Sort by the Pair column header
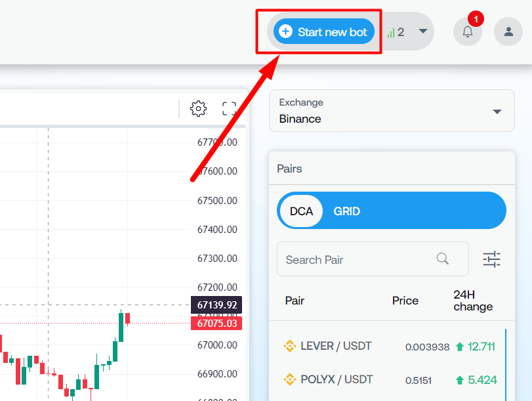 point(295,301)
